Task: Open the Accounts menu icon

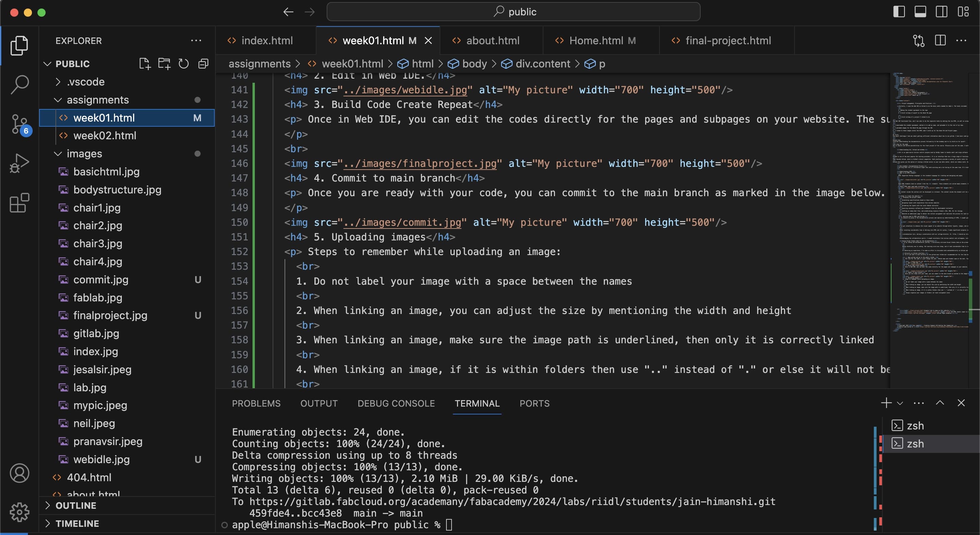Action: [19, 473]
